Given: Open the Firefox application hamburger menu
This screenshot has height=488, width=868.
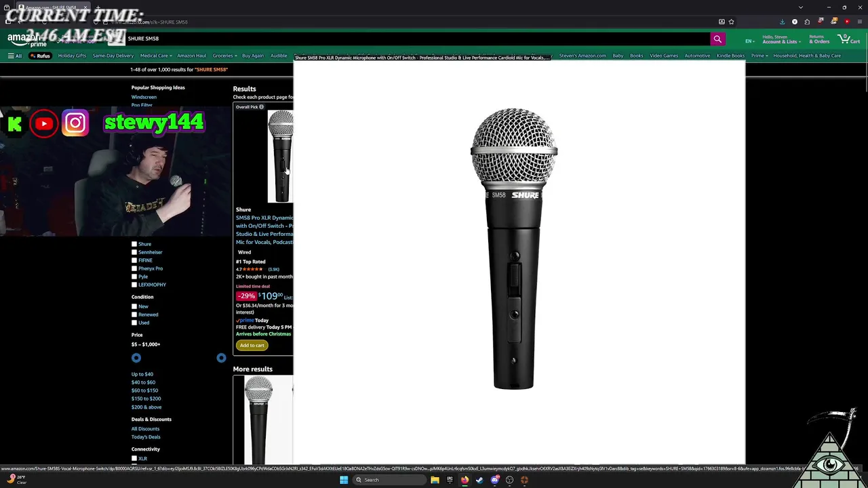Looking at the screenshot, I should pyautogui.click(x=860, y=22).
